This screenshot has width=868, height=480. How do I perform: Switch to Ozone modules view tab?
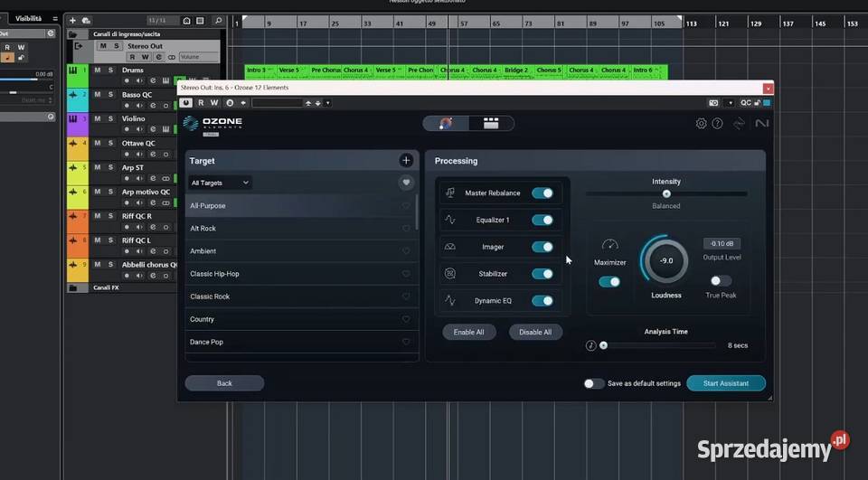coord(491,123)
